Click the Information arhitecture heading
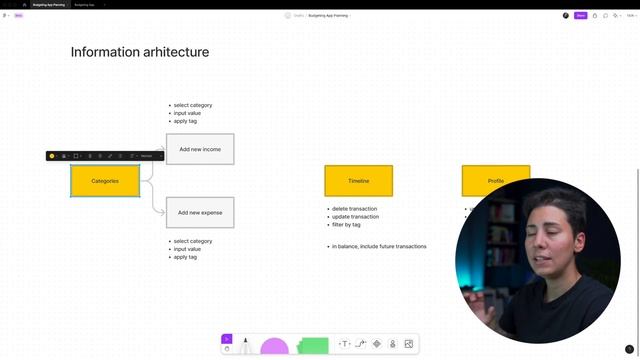 click(140, 52)
